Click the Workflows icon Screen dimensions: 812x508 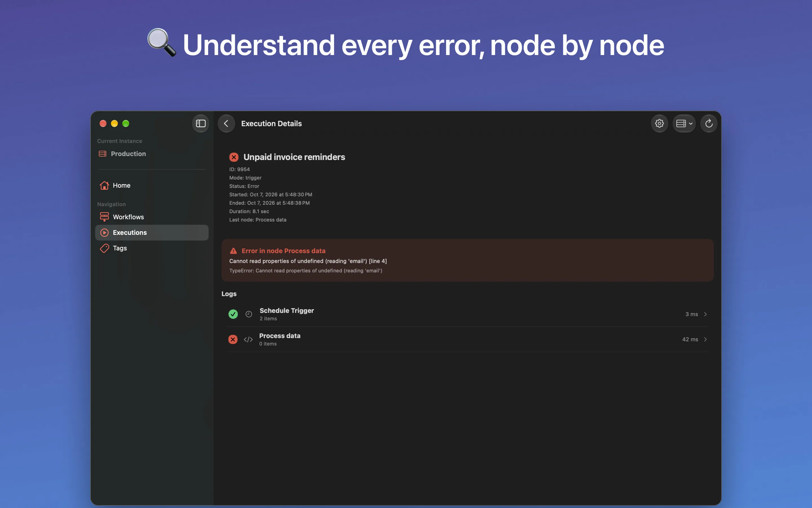(104, 217)
